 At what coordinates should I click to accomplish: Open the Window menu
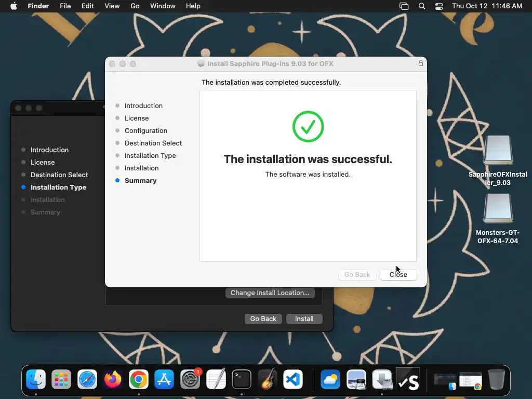click(163, 6)
